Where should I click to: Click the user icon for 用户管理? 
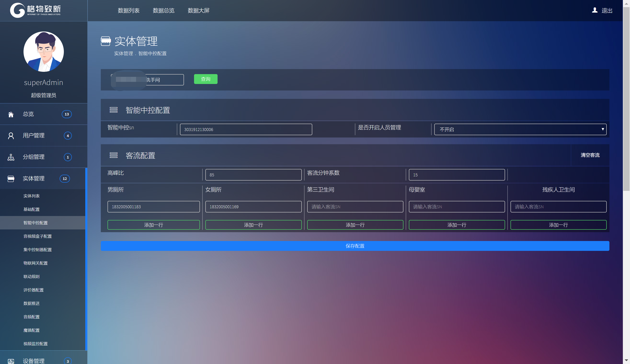tap(11, 136)
